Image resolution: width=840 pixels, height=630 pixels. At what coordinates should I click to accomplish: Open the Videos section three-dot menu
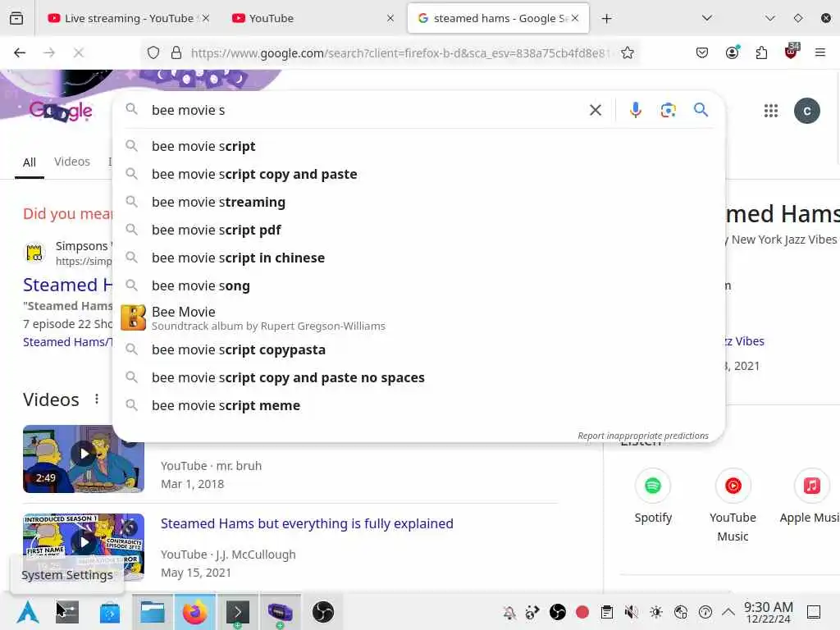(x=97, y=399)
